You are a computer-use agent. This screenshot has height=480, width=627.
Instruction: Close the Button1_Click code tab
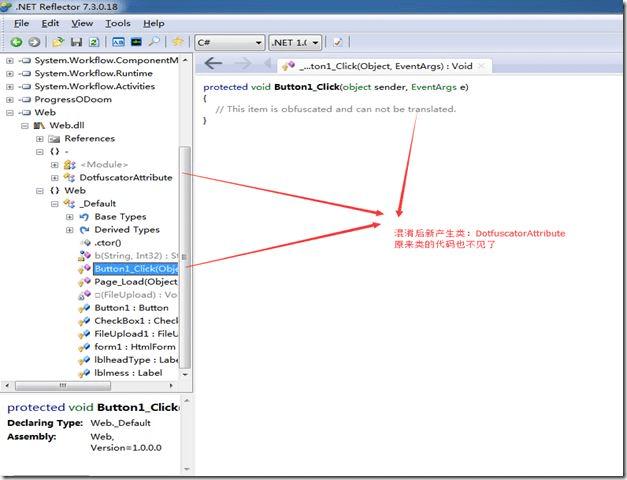(482, 66)
